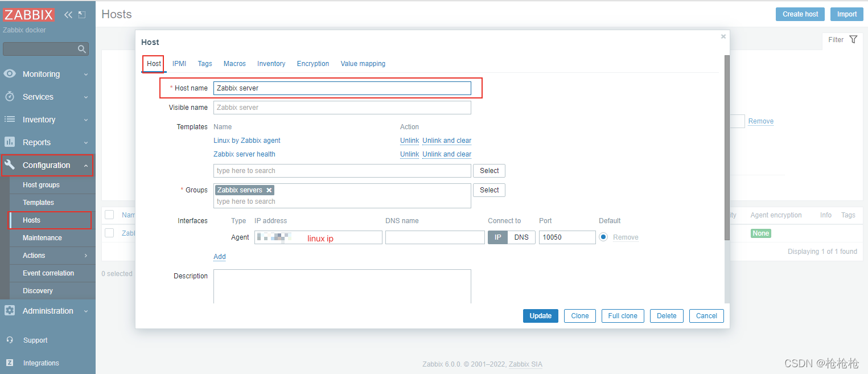Click Select button next to templates search

pos(489,171)
